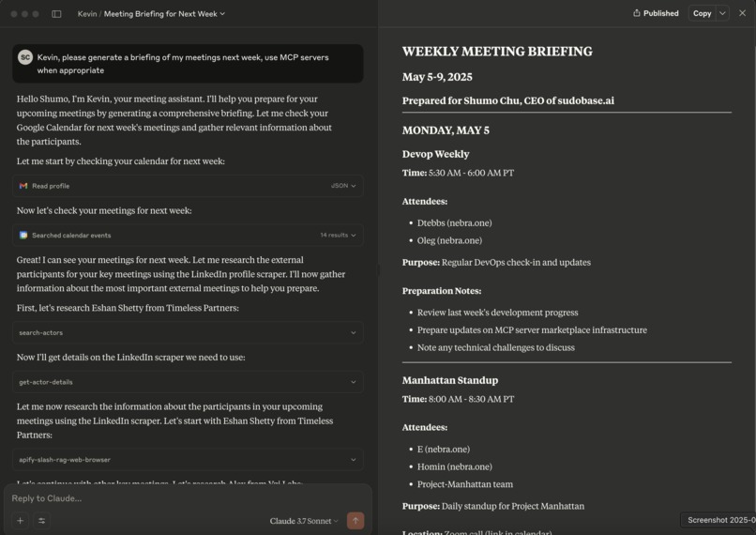
Task: Click the Gmail icon beside Read profile
Action: [x=23, y=186]
